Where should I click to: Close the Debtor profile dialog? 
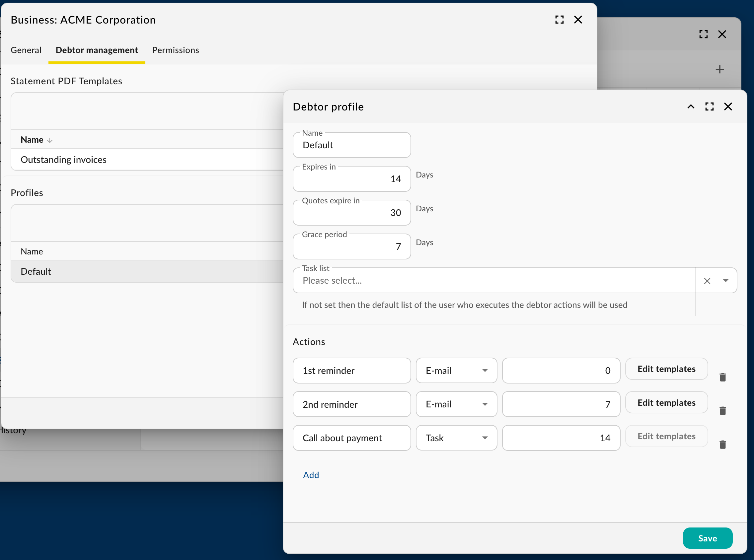[728, 107]
